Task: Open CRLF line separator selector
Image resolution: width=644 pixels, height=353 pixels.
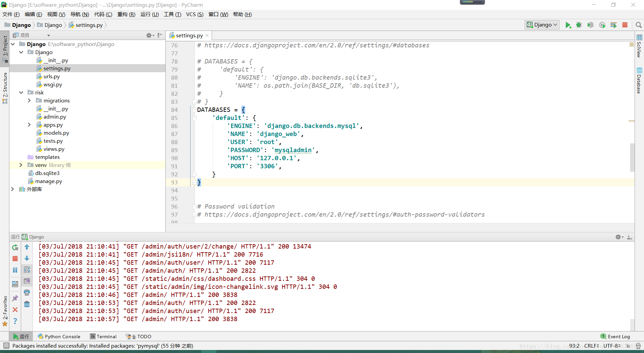Action: [x=591, y=346]
